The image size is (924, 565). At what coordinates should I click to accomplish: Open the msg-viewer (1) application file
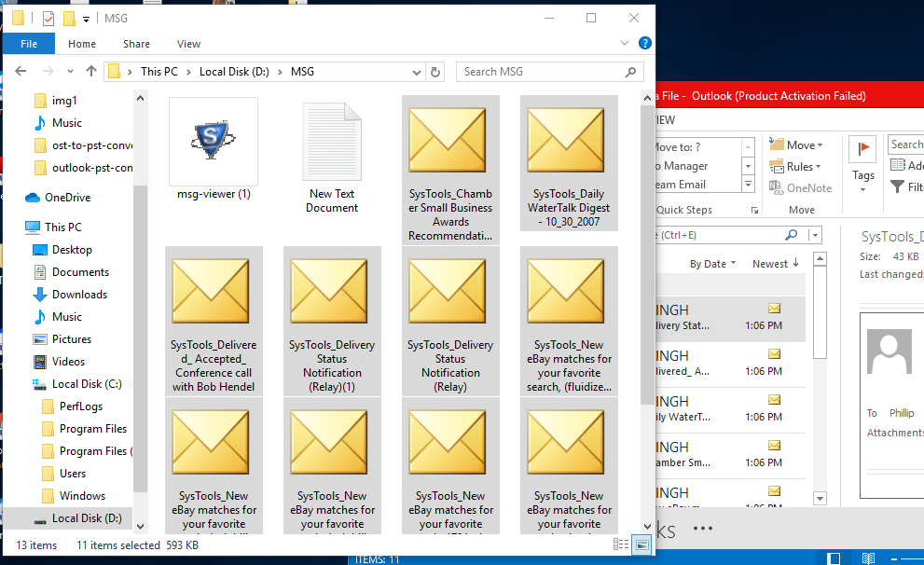[214, 150]
